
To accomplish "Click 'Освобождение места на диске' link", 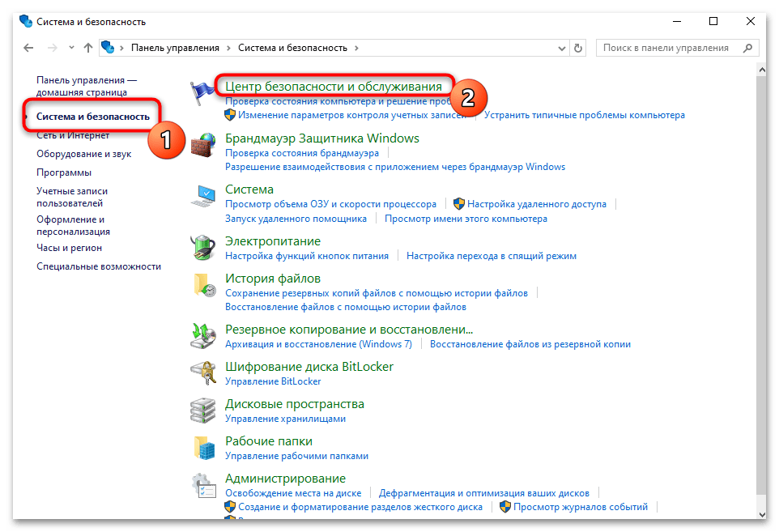I will point(293,493).
